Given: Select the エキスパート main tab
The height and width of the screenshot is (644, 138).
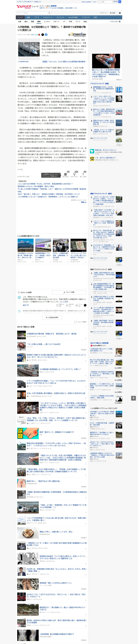Looking at the screenshot, I should 48,17.
